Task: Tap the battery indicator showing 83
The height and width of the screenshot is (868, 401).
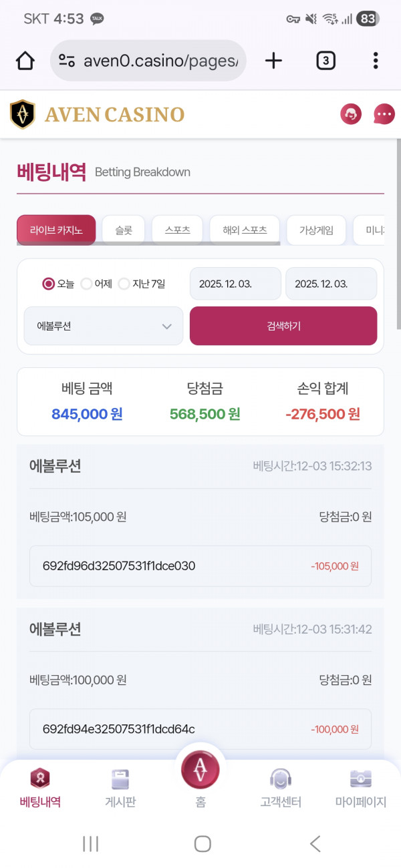Action: (370, 19)
